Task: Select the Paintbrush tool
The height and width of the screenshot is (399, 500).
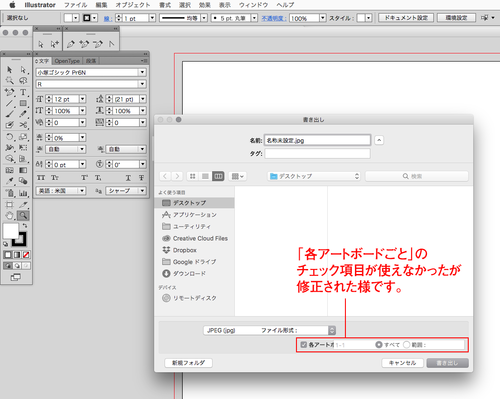Action: coord(9,114)
